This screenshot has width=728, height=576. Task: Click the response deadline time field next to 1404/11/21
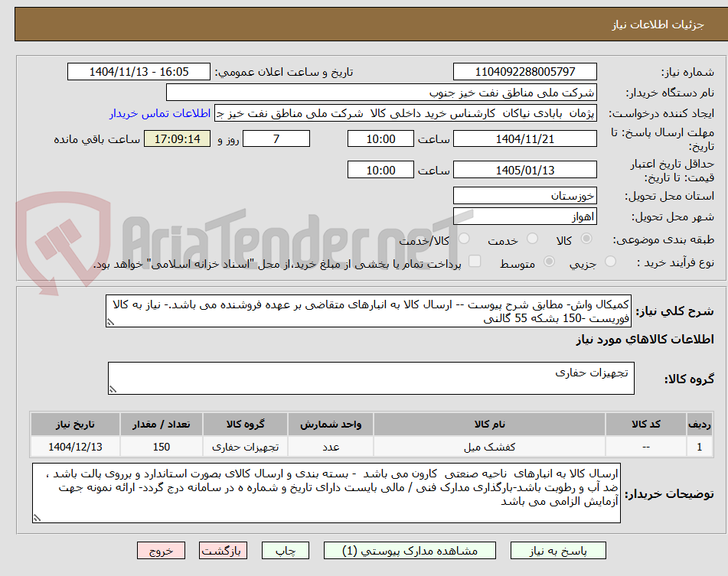pos(380,138)
